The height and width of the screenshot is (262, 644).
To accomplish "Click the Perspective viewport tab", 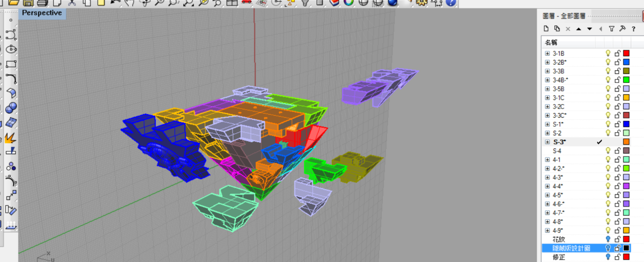I will click(x=42, y=13).
